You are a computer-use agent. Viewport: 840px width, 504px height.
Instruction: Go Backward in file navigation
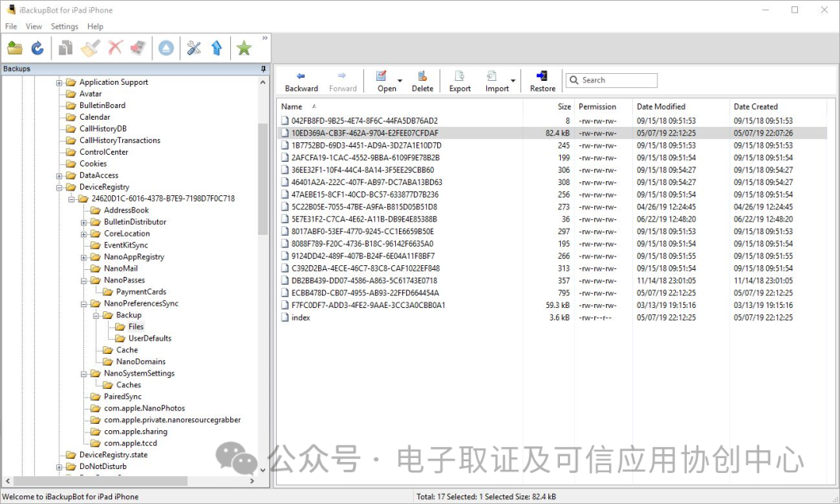(x=301, y=82)
